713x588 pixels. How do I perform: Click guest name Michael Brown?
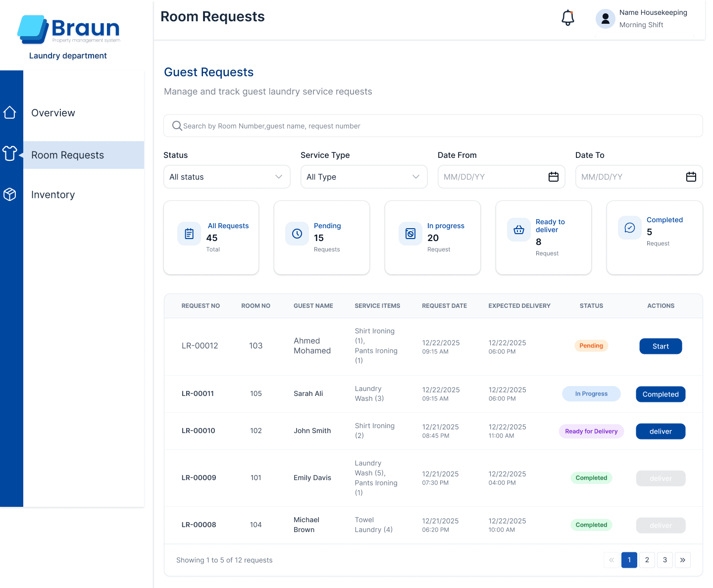(306, 525)
